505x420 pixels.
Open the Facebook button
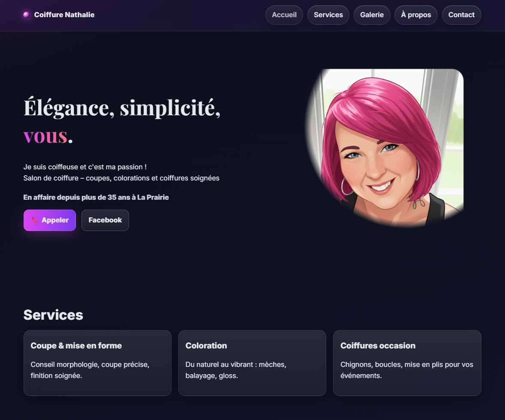point(105,220)
